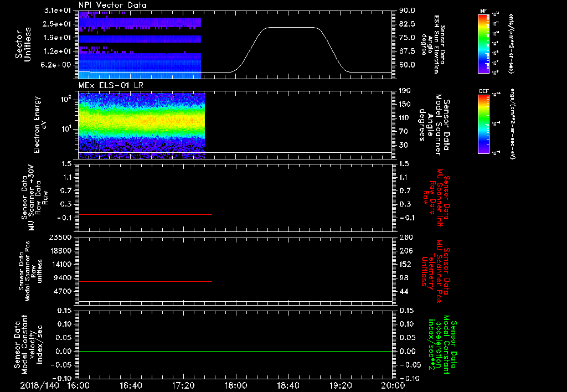Image resolution: width=567 pixels, height=392 pixels.
Task: Click the 190 scanner angle tick label
Action: tap(405, 91)
